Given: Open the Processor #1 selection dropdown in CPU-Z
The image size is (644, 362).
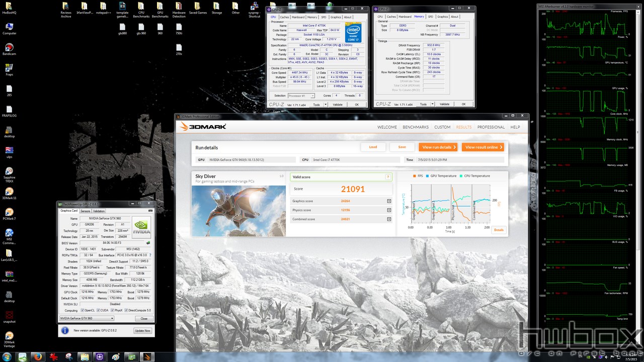Looking at the screenshot, I should 301,96.
